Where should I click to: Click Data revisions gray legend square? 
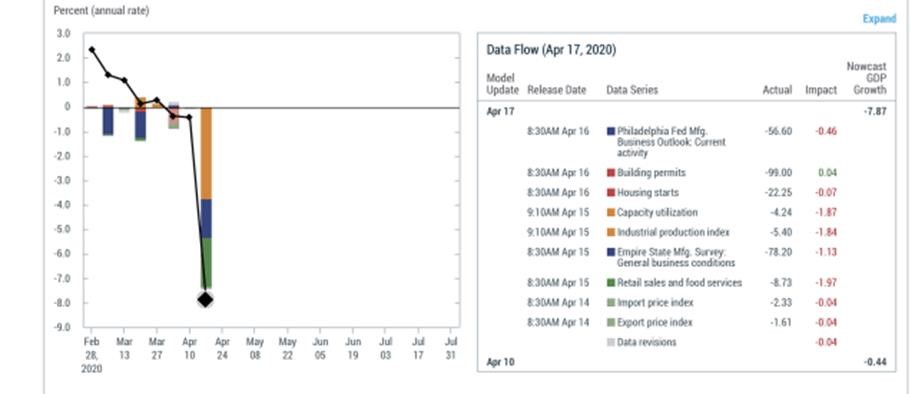[x=611, y=342]
